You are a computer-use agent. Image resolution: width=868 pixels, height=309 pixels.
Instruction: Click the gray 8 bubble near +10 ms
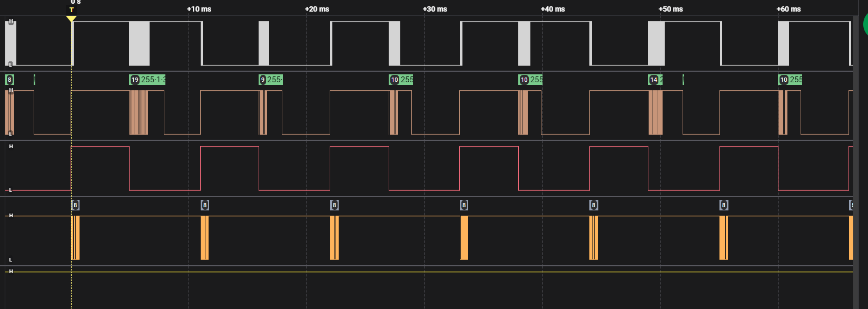(x=205, y=205)
